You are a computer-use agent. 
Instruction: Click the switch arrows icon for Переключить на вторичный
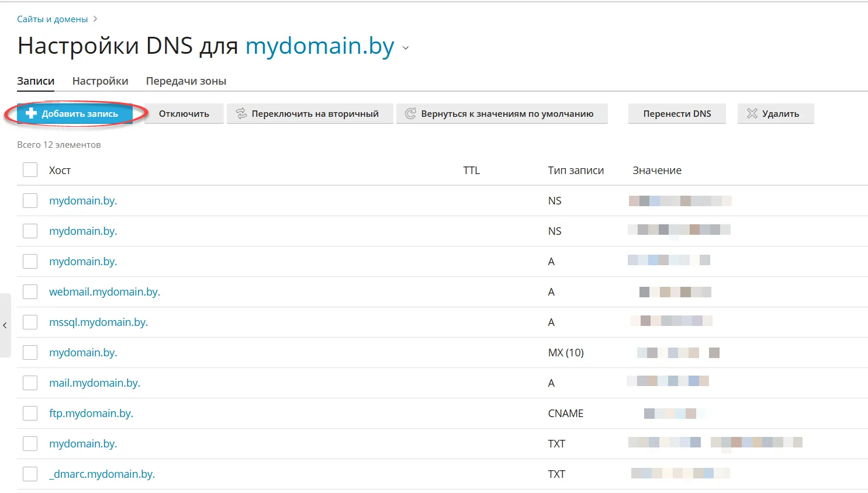241,113
